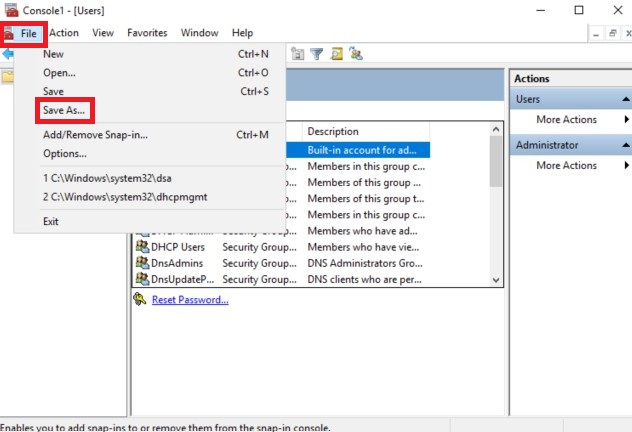This screenshot has width=632, height=432.
Task: Click Security Group type in DHCP Users row
Action: (x=259, y=247)
